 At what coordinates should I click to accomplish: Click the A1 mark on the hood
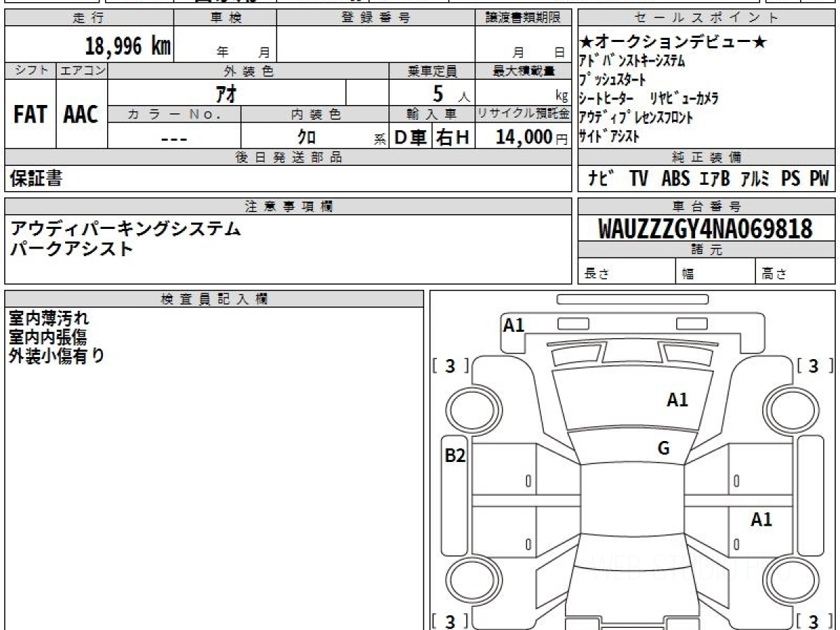[x=677, y=400]
